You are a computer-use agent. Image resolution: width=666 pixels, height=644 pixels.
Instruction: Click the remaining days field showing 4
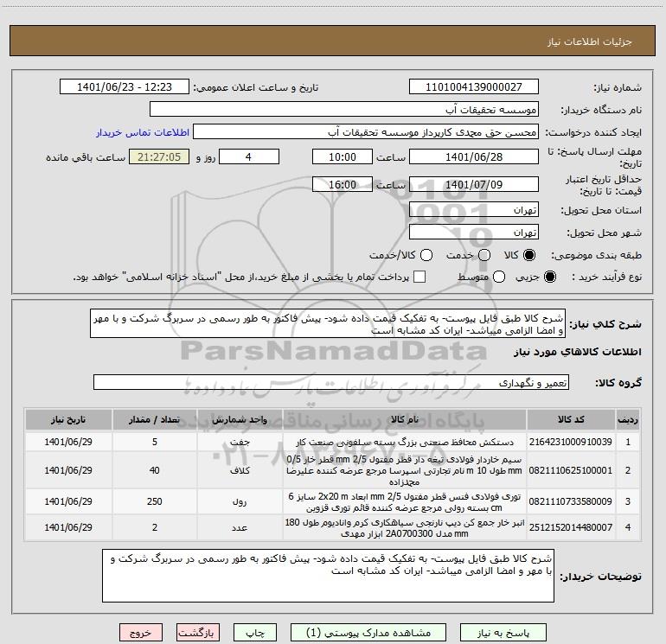249,156
